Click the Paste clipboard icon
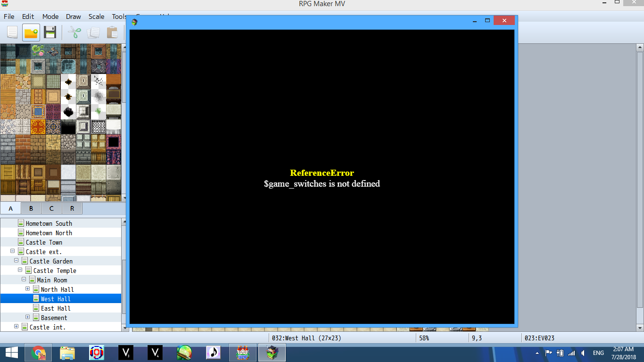 112,33
